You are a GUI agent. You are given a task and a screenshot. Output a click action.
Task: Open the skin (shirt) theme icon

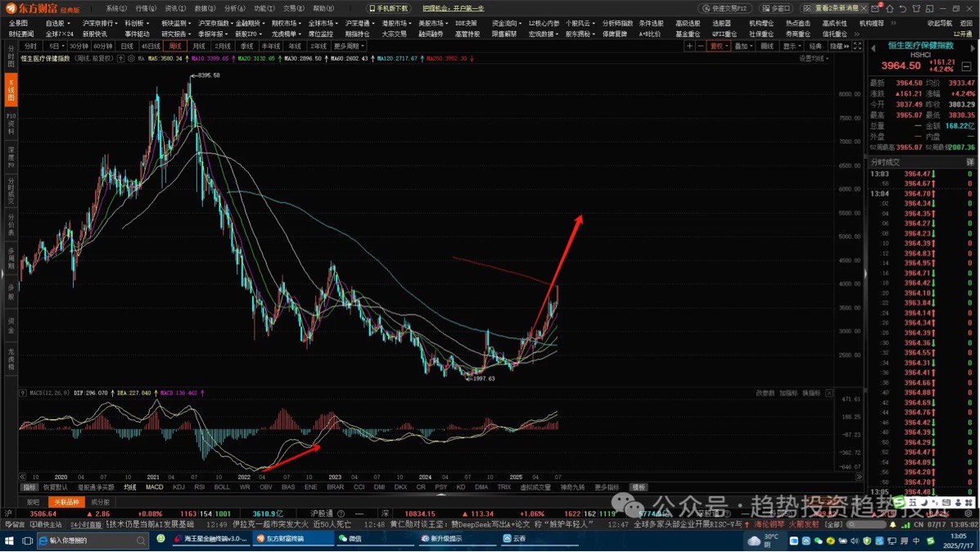tap(916, 9)
